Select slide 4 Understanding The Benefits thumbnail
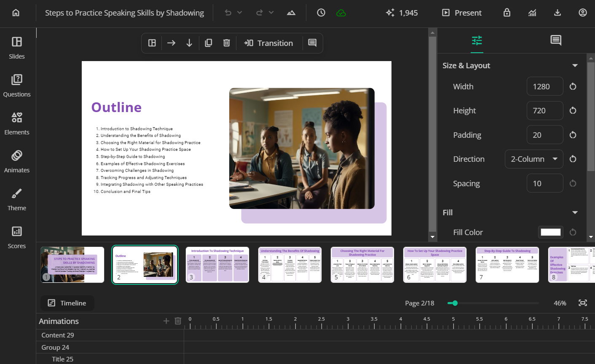Image resolution: width=595 pixels, height=364 pixels. point(290,265)
